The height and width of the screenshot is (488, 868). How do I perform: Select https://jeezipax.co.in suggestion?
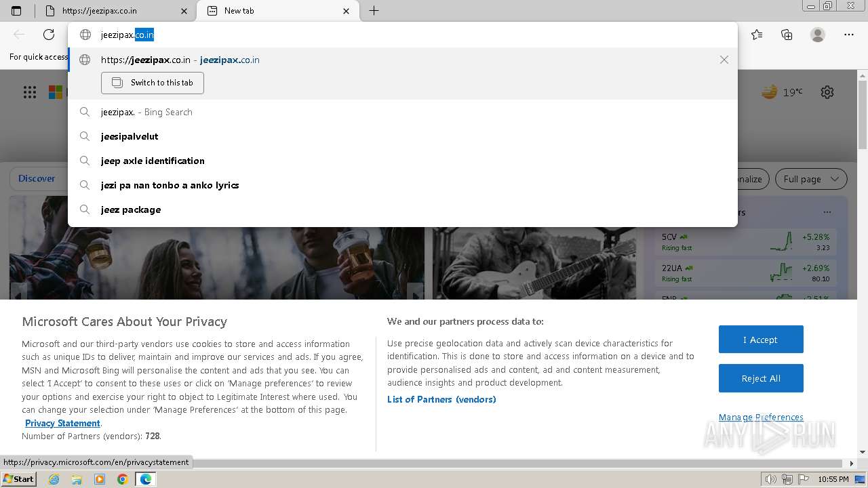pos(403,60)
